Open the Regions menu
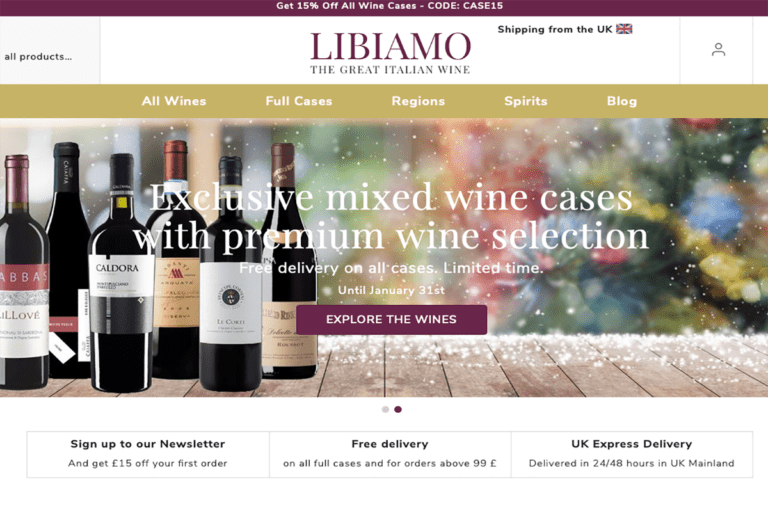The width and height of the screenshot is (768, 512). tap(418, 101)
